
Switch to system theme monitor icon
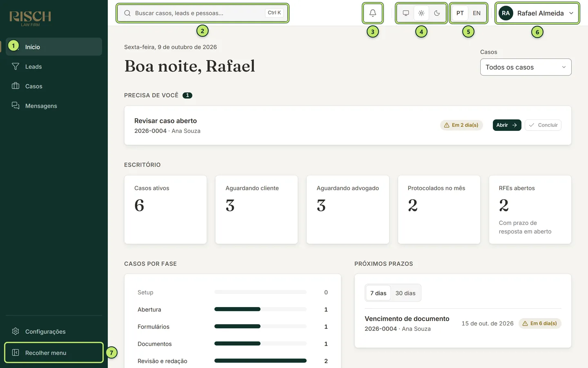coord(406,13)
